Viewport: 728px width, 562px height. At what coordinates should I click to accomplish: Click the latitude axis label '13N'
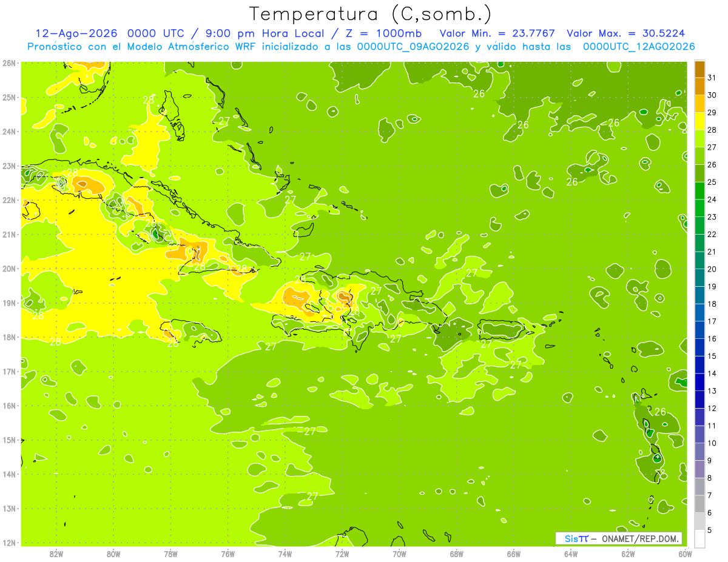tap(8, 508)
